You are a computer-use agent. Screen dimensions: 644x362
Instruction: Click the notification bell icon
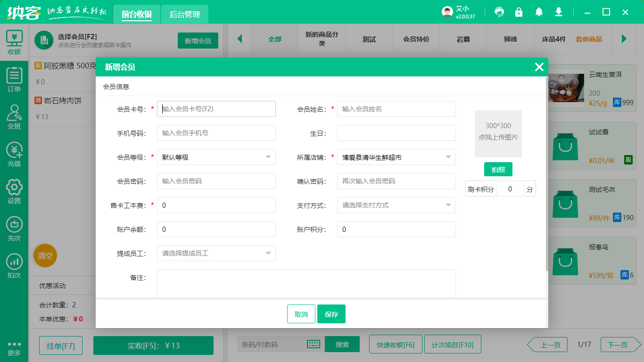tap(538, 12)
